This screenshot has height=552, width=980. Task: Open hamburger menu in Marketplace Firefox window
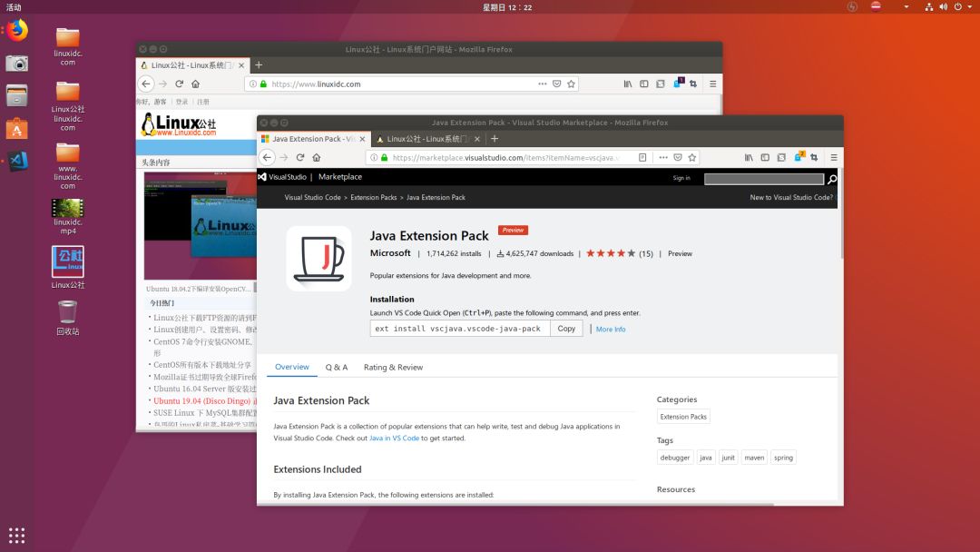[834, 158]
